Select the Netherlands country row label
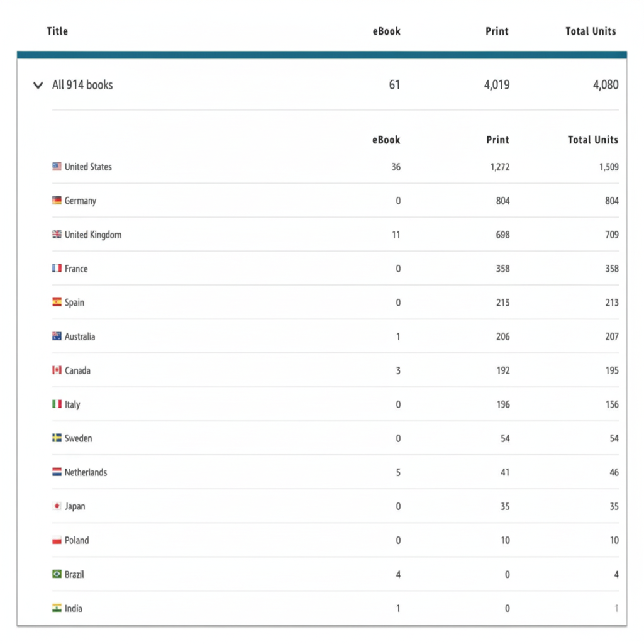The image size is (644, 644). 86,472
